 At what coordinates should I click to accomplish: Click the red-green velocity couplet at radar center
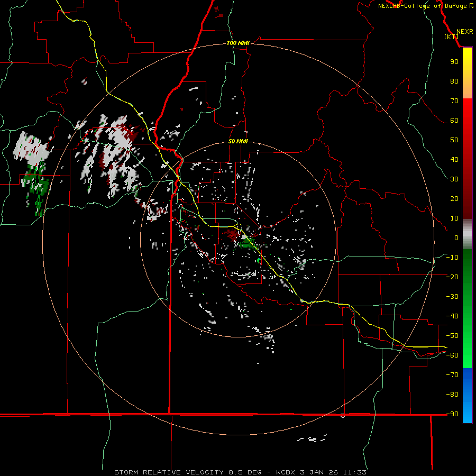(x=242, y=239)
